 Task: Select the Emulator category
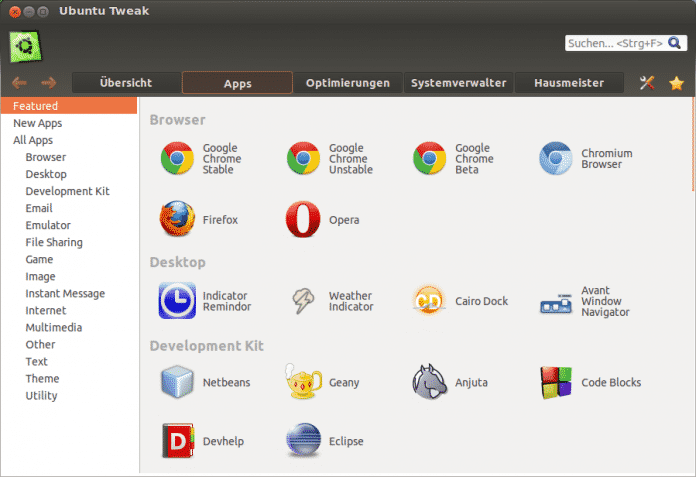coord(69,225)
